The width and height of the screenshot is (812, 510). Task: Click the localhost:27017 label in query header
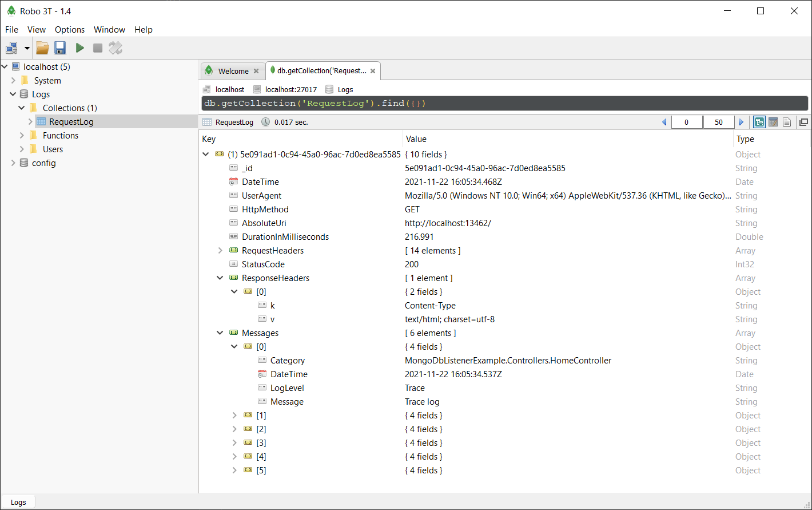(291, 90)
